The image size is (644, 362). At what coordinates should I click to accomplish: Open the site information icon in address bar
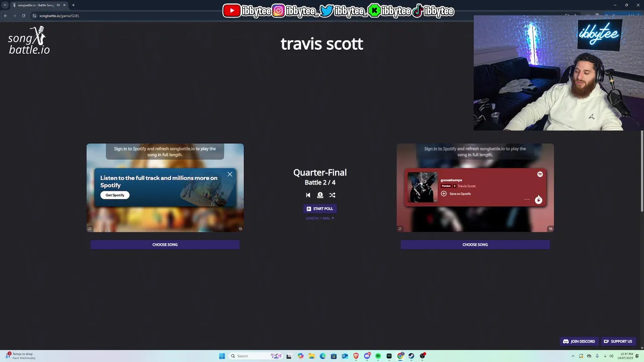[34, 16]
